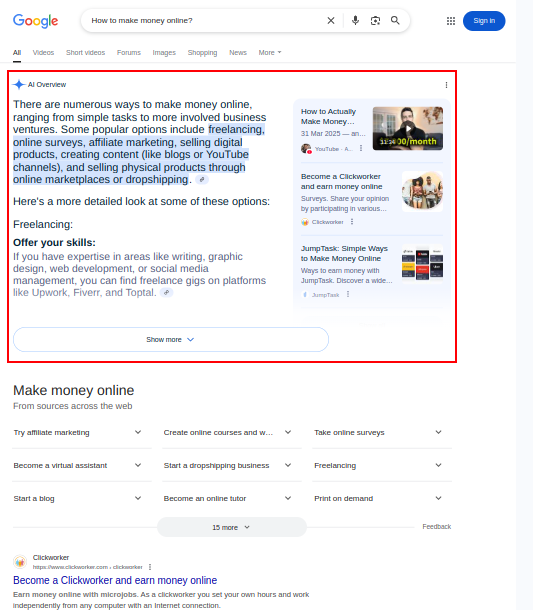The height and width of the screenshot is (610, 533).
Task: Click the Clickworker card people thumbnail
Action: click(422, 191)
